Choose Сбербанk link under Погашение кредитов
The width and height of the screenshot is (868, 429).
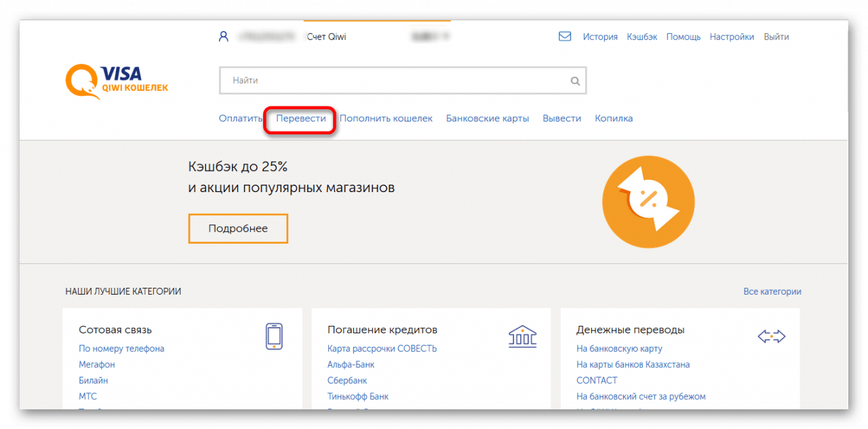[x=347, y=380]
